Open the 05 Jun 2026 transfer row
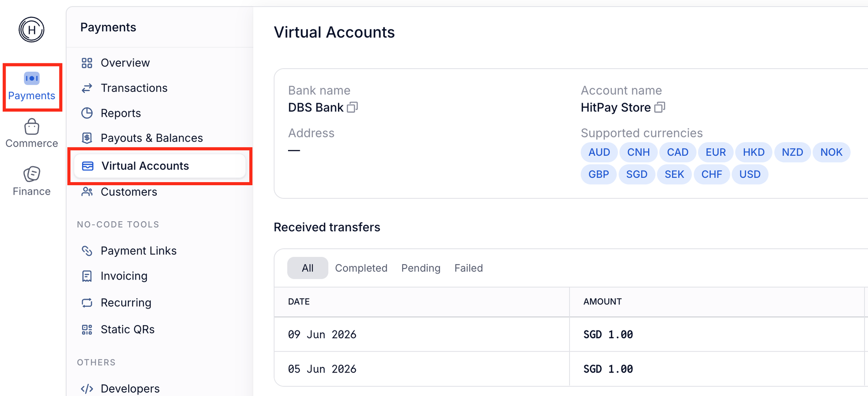 [571, 369]
